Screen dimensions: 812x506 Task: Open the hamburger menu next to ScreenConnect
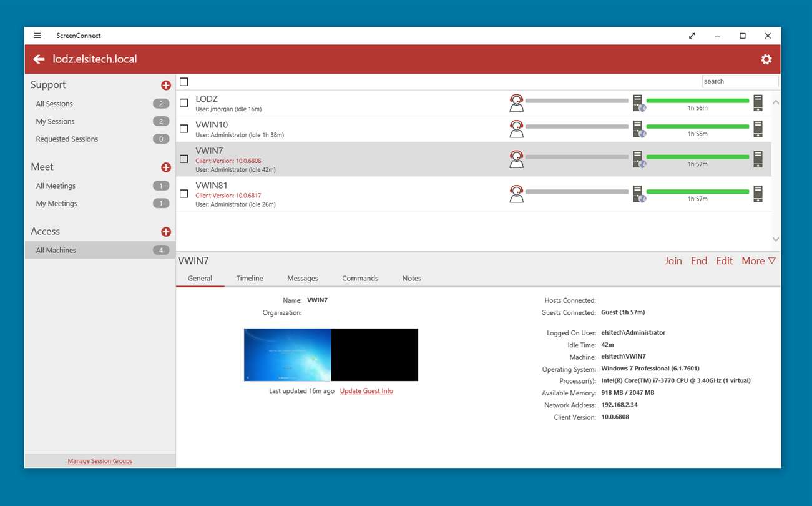pyautogui.click(x=37, y=36)
